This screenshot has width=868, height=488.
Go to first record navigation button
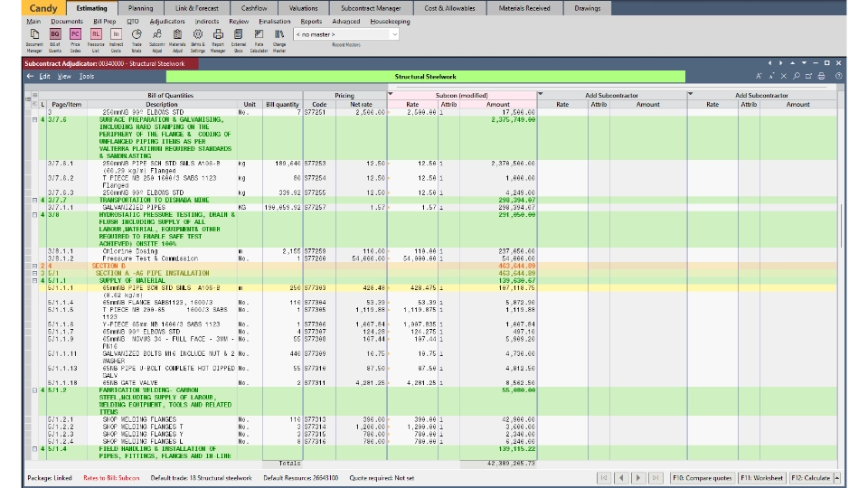604,478
